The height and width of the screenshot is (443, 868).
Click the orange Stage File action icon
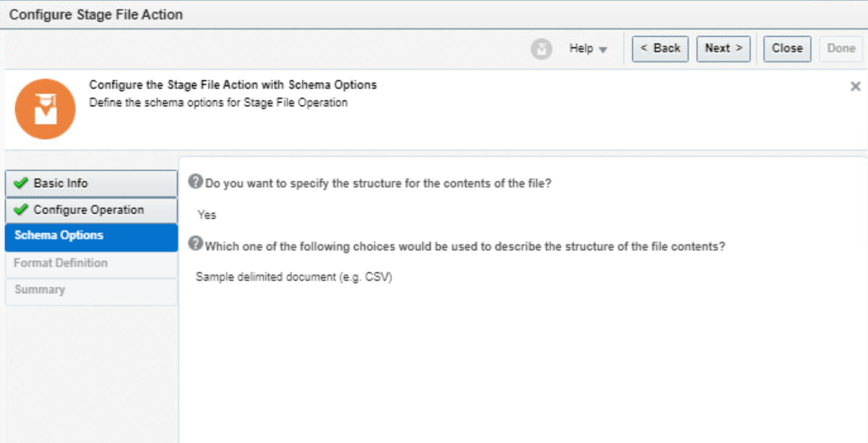click(46, 109)
